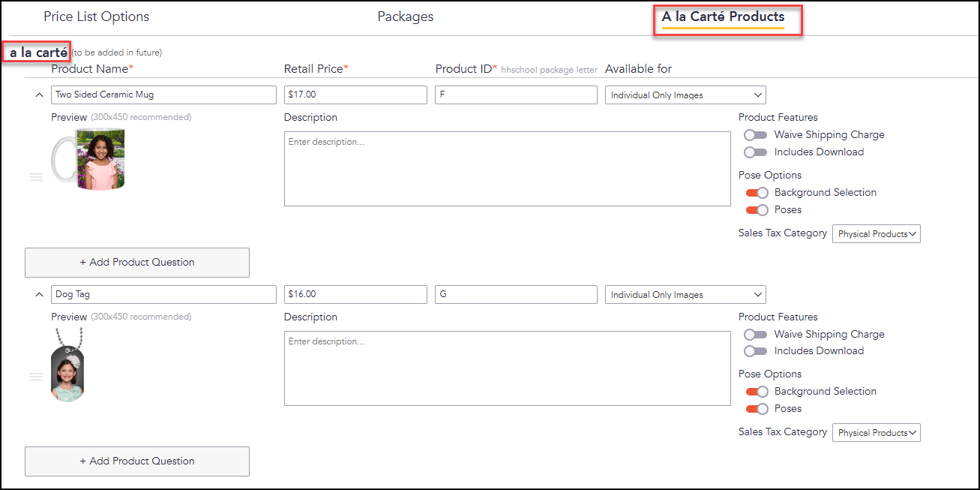Screen dimensions: 980x490
Task: Collapse the Dog Tag product row chevron
Action: coord(40,295)
